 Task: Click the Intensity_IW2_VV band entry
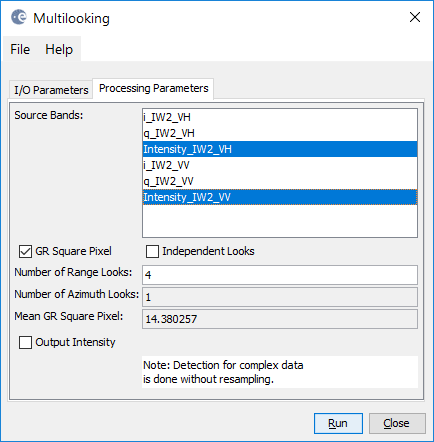pyautogui.click(x=280, y=197)
